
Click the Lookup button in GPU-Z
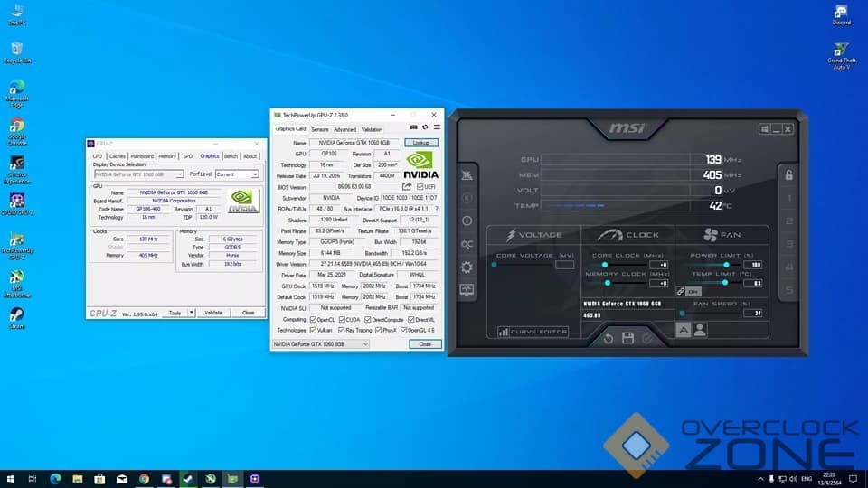(x=421, y=143)
